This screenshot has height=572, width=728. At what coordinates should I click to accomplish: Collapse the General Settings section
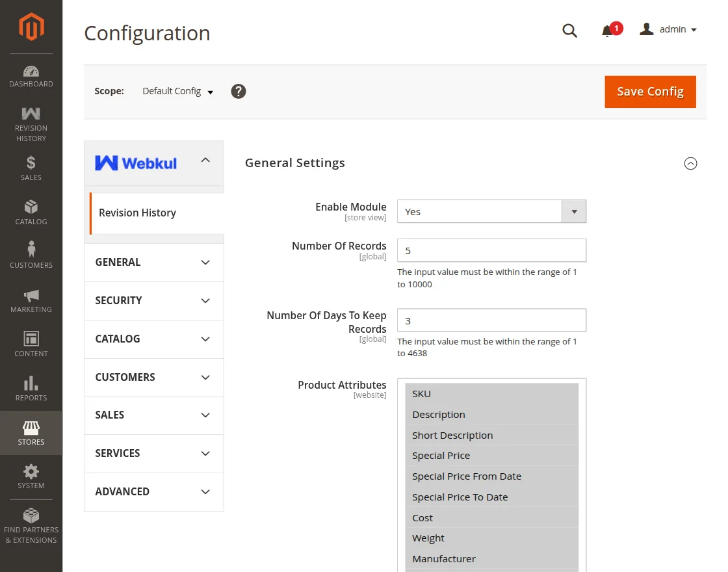(690, 164)
